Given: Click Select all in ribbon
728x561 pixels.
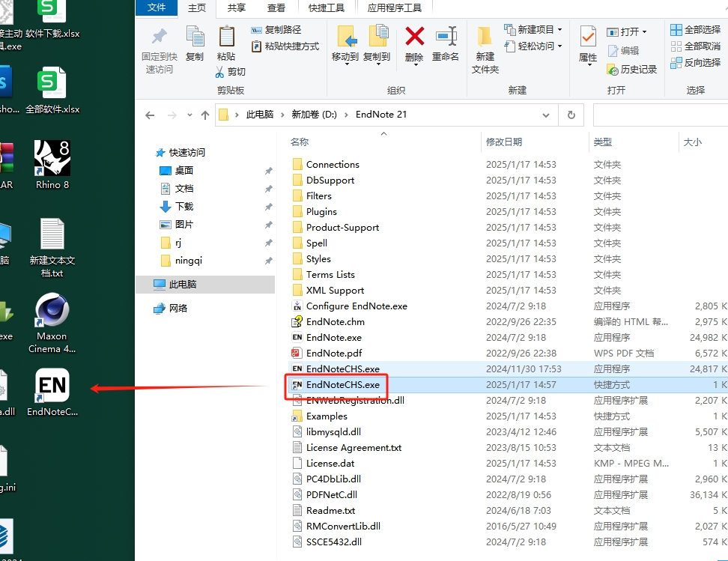Looking at the screenshot, I should (x=695, y=30).
